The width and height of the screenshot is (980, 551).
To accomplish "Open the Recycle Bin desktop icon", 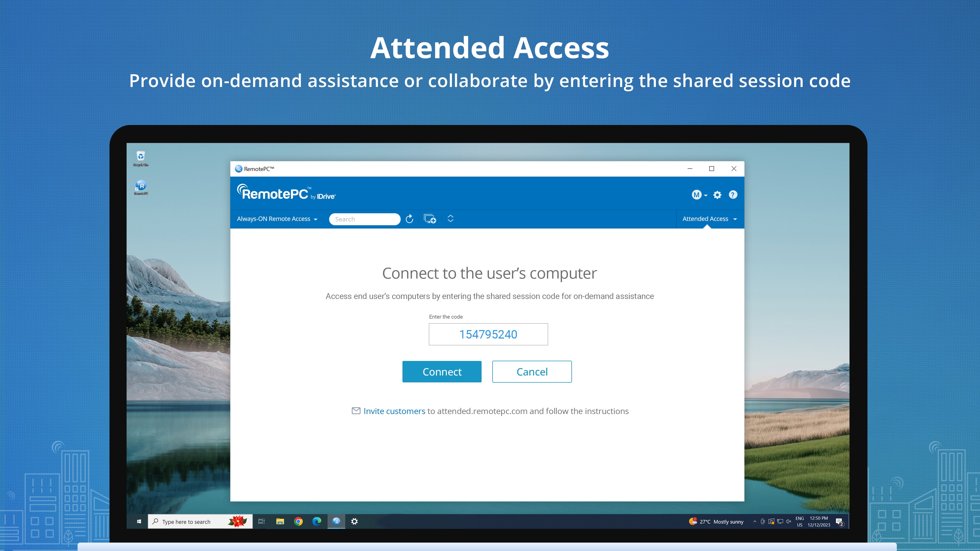I will click(x=141, y=156).
